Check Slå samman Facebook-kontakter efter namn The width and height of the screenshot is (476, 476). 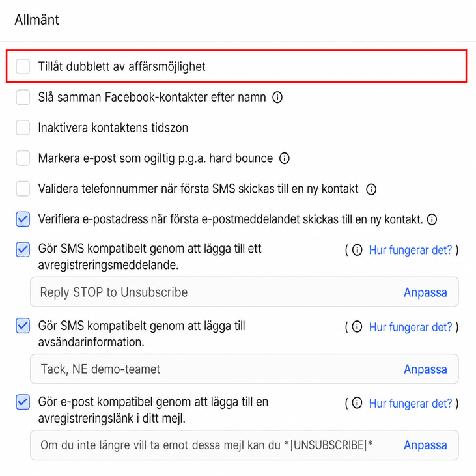coord(23,97)
